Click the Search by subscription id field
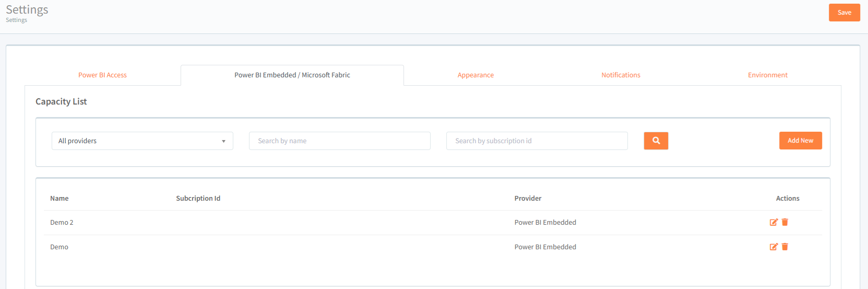 tap(537, 141)
